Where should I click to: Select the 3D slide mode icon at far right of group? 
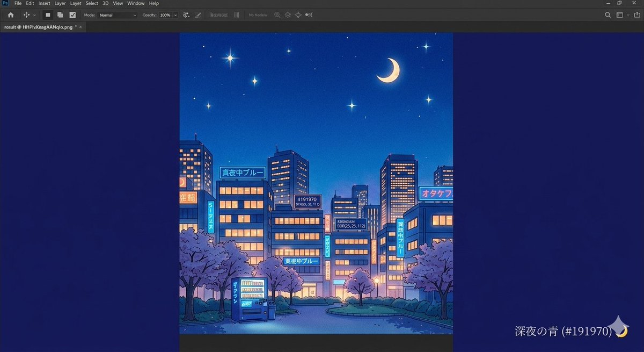[308, 15]
